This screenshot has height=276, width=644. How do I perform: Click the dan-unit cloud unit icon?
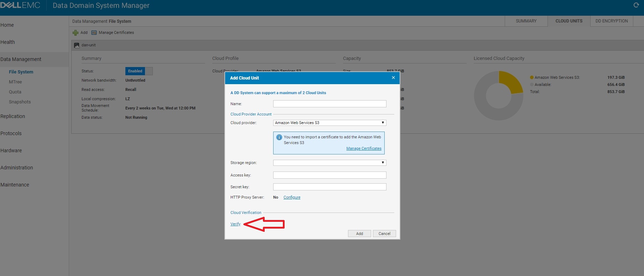tap(77, 45)
